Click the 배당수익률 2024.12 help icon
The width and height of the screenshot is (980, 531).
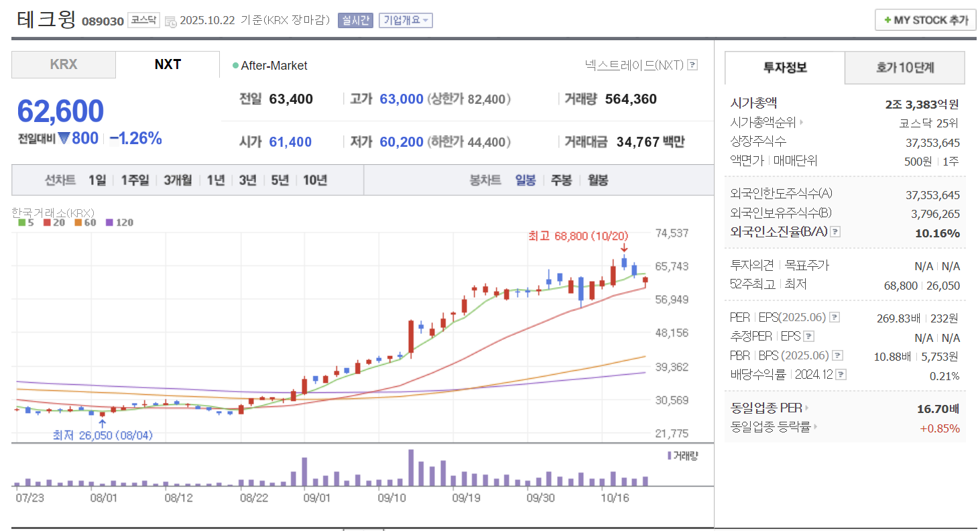[x=841, y=375]
